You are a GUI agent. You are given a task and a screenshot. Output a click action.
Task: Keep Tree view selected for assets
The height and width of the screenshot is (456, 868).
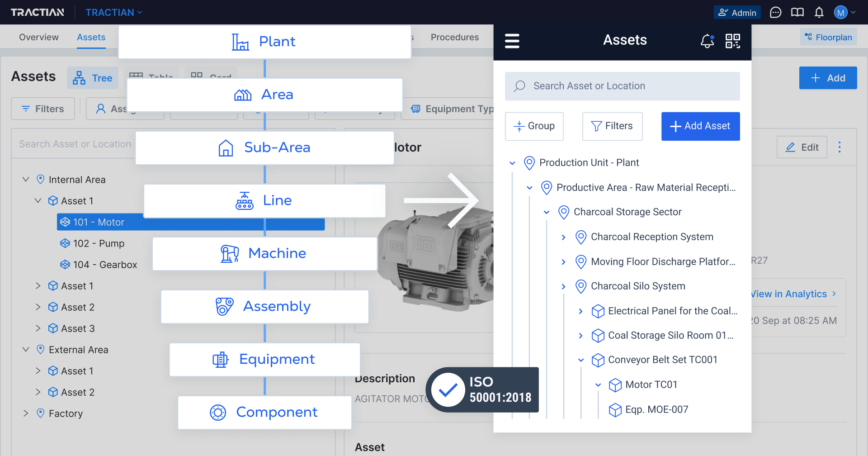(93, 78)
